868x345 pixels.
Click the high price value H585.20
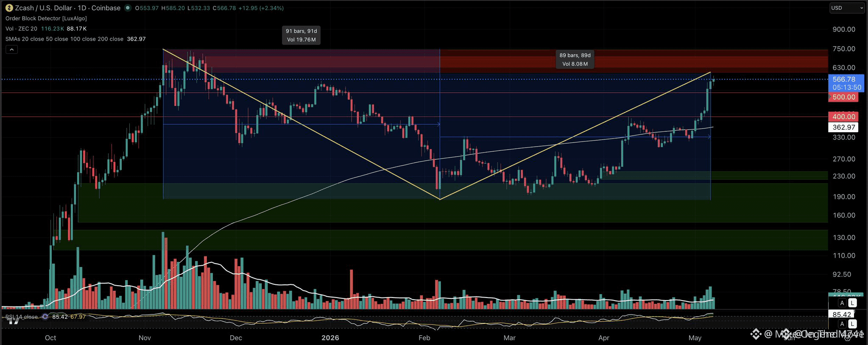(x=173, y=8)
